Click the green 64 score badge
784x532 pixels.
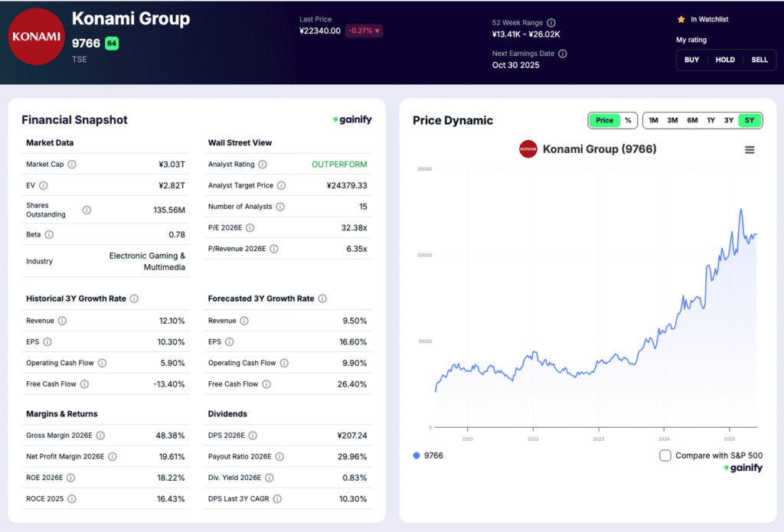click(x=112, y=44)
